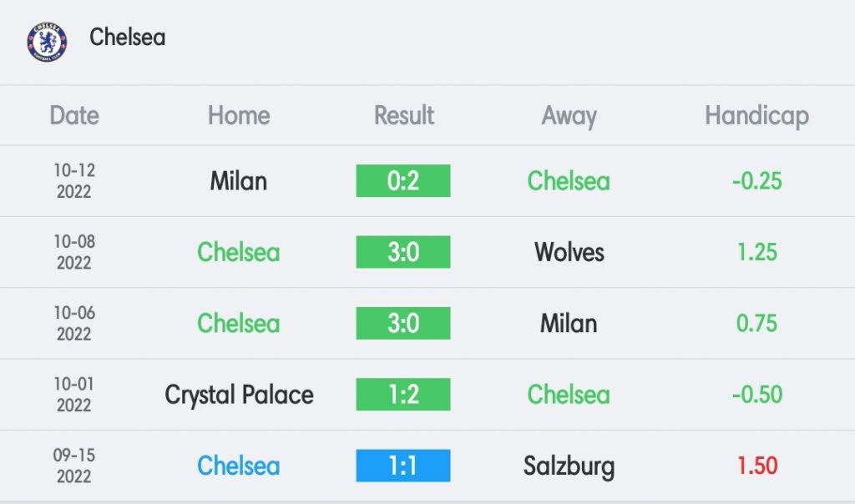Select the Handicap column header
This screenshot has width=855, height=504.
(756, 117)
